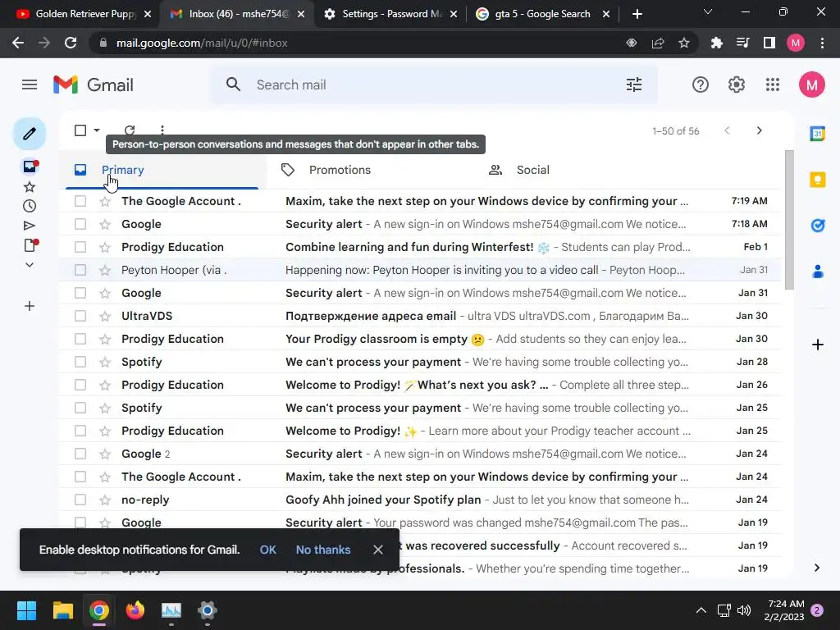
Task: Create new label plus icon in sidebar
Action: (x=30, y=307)
